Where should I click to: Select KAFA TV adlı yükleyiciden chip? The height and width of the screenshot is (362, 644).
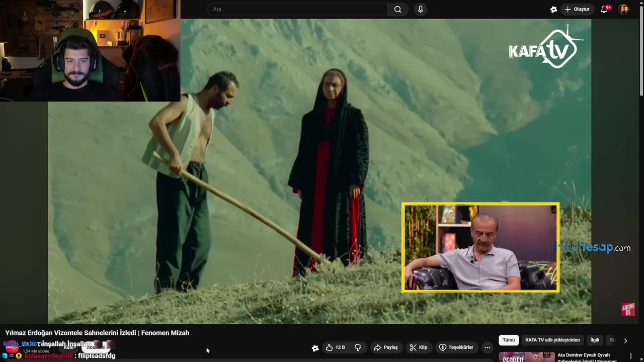[x=552, y=340]
